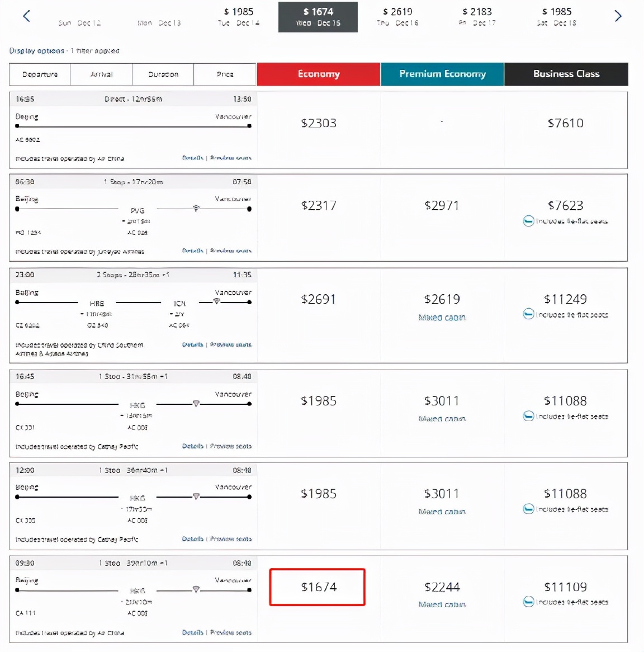Go to previous dates with left arrow
Screen dimensions: 644x652
point(26,16)
